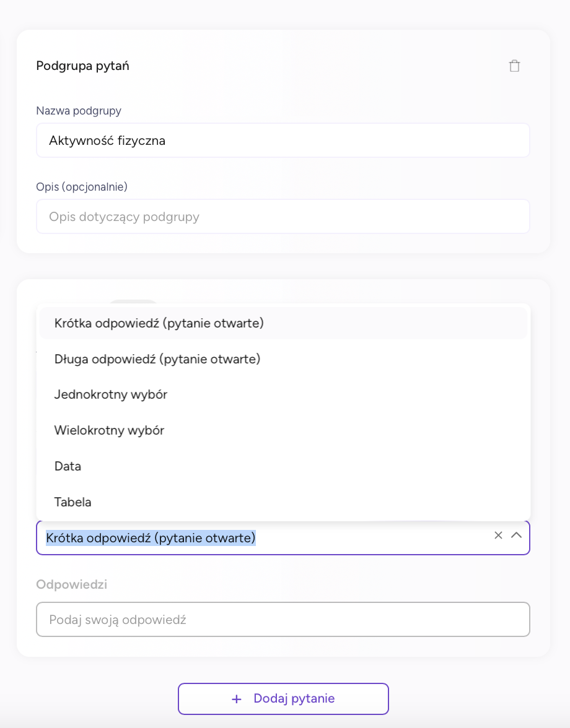Click the 'Aktywność fizyczna' subgroup name field
The height and width of the screenshot is (728, 570).
283,140
